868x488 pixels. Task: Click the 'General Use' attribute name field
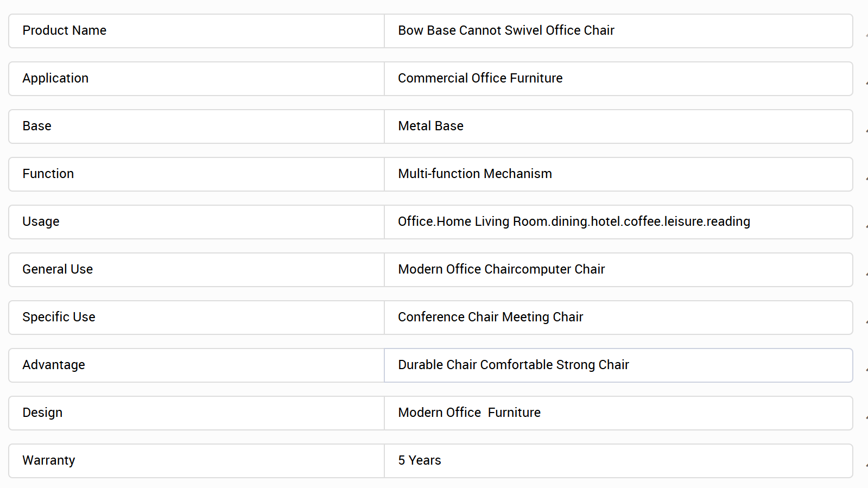point(197,270)
